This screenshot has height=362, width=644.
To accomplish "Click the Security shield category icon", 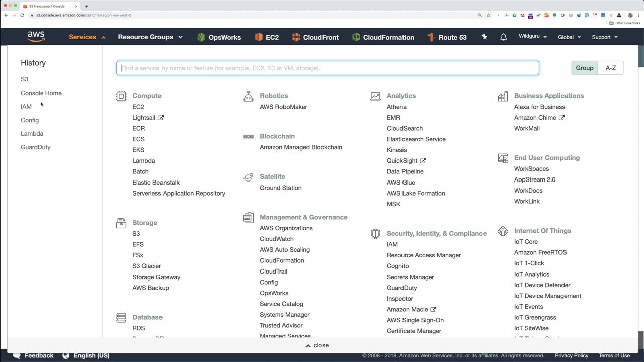I will click(x=375, y=234).
